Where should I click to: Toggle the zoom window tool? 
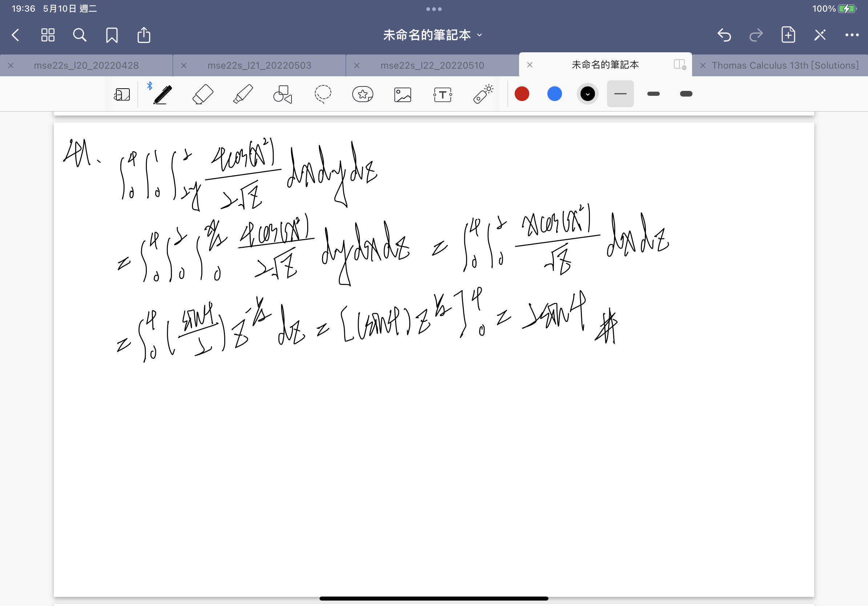coord(122,94)
